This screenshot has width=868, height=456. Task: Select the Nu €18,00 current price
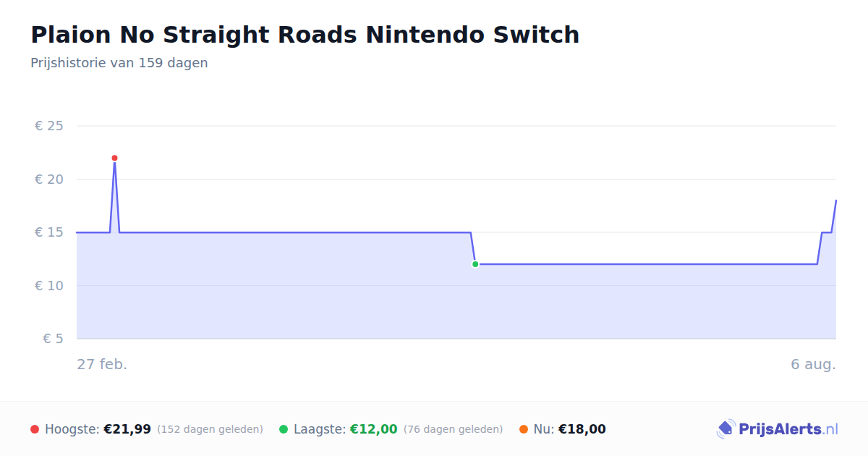(x=582, y=429)
